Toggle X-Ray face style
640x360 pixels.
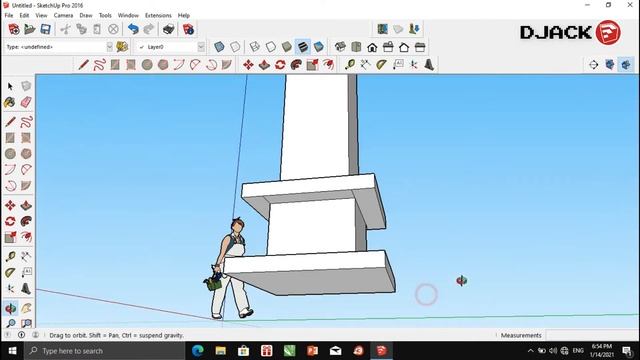tap(219, 47)
